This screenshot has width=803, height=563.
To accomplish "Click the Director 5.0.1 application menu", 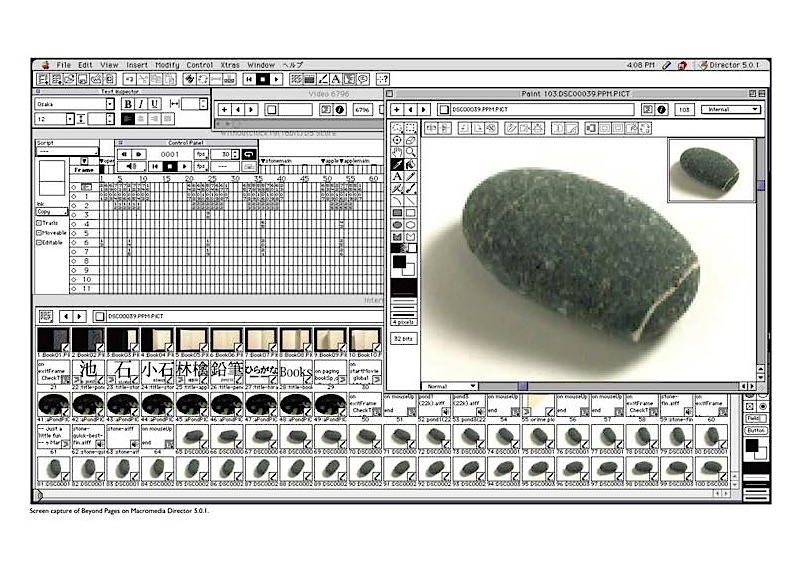I will pyautogui.click(x=730, y=65).
